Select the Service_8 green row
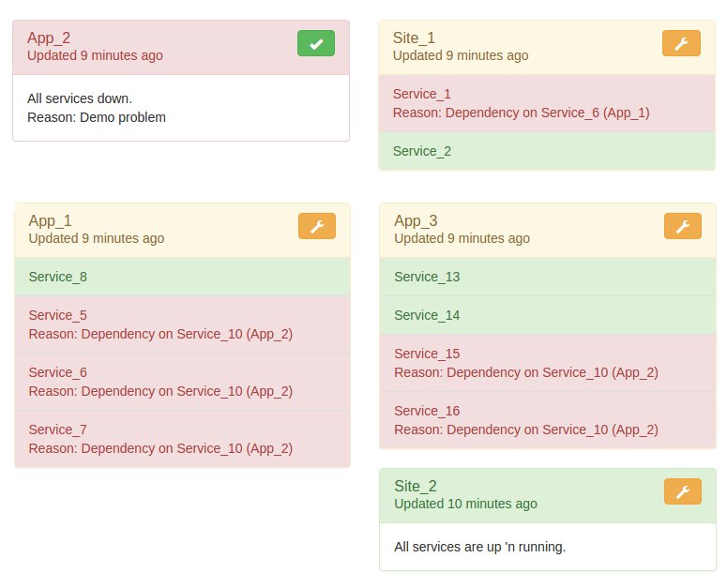The width and height of the screenshot is (727, 588). [182, 277]
